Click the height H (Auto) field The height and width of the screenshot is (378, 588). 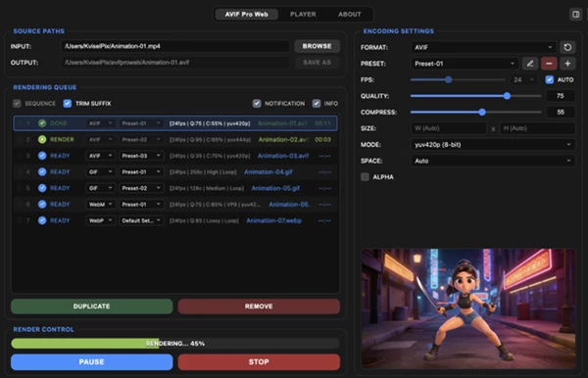537,128
